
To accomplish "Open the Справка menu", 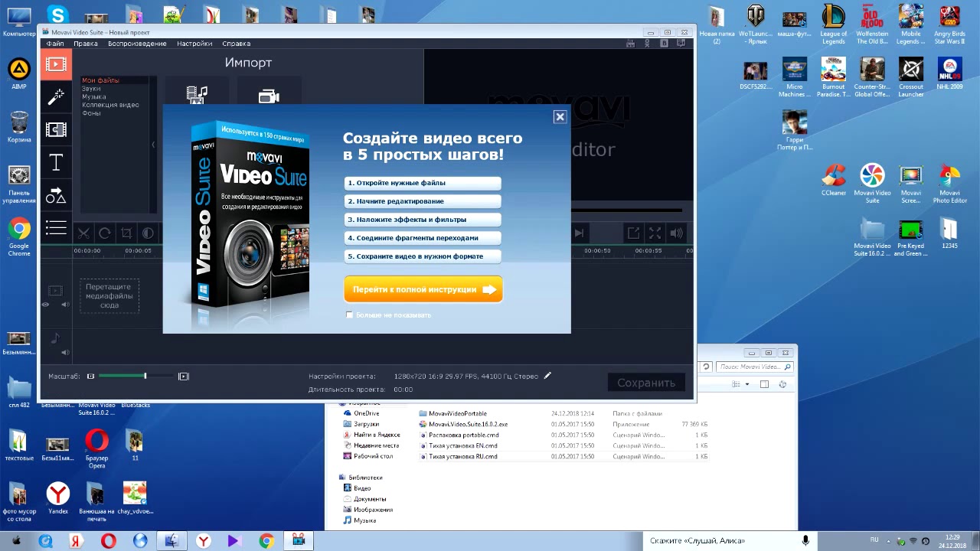I will 236,44.
